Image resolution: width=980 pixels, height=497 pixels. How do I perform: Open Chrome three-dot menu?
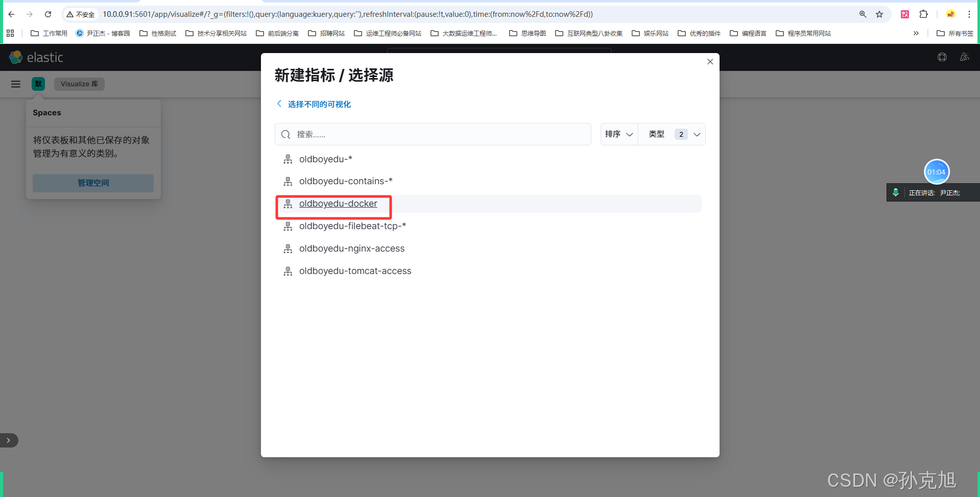tap(969, 14)
